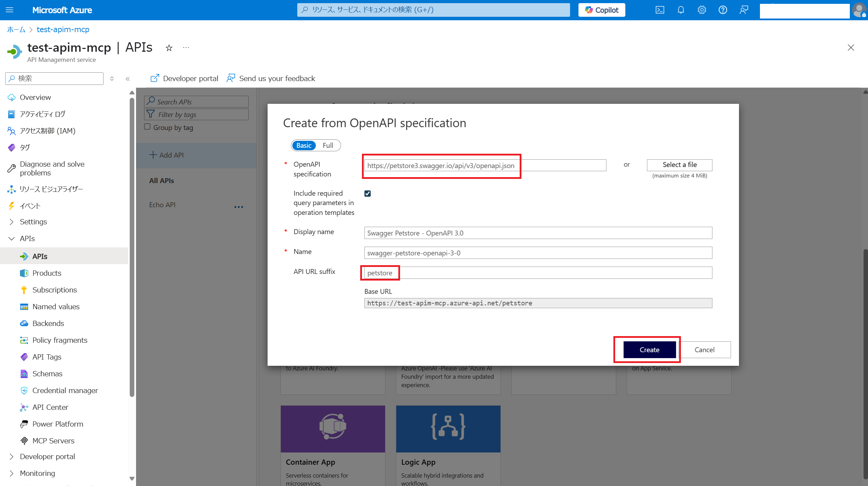Open Subscriptions in the sidebar
Image resolution: width=868 pixels, height=486 pixels.
click(x=55, y=290)
